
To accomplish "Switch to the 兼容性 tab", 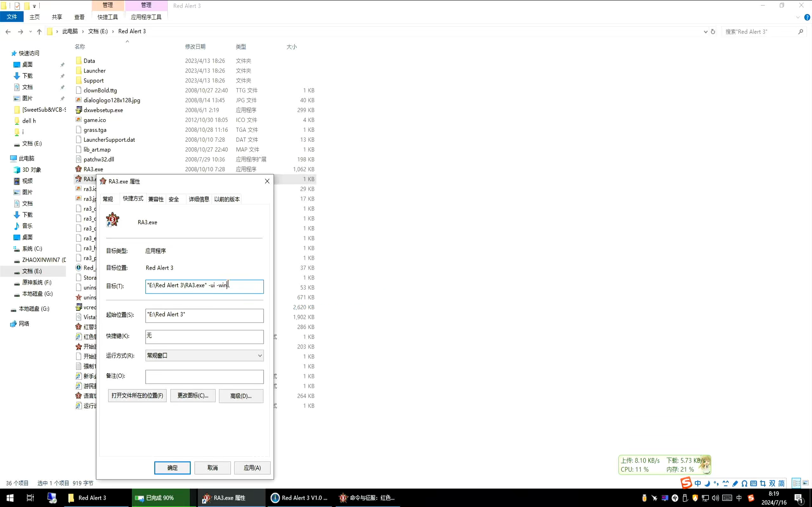I will (x=156, y=199).
